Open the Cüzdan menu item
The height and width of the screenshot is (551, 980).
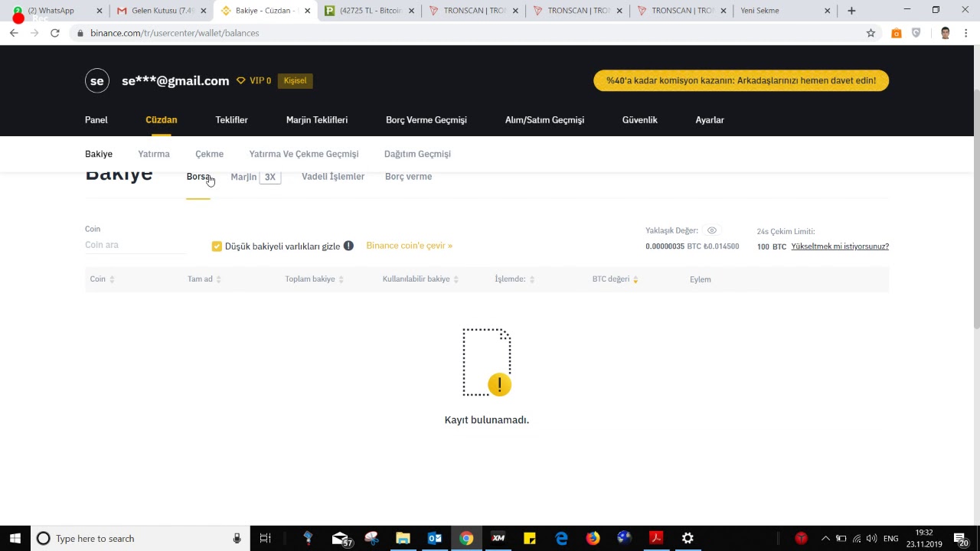[x=162, y=120]
